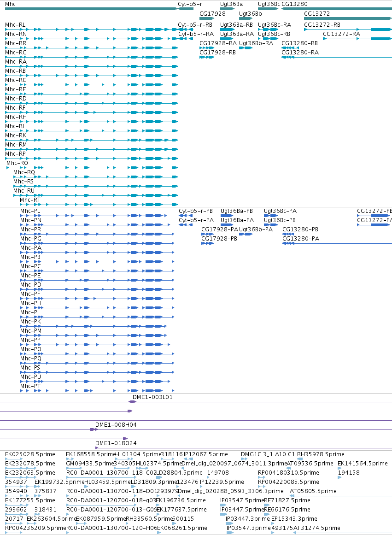Select EST EK168558.5prime
392x535 pixels.
point(91,454)
